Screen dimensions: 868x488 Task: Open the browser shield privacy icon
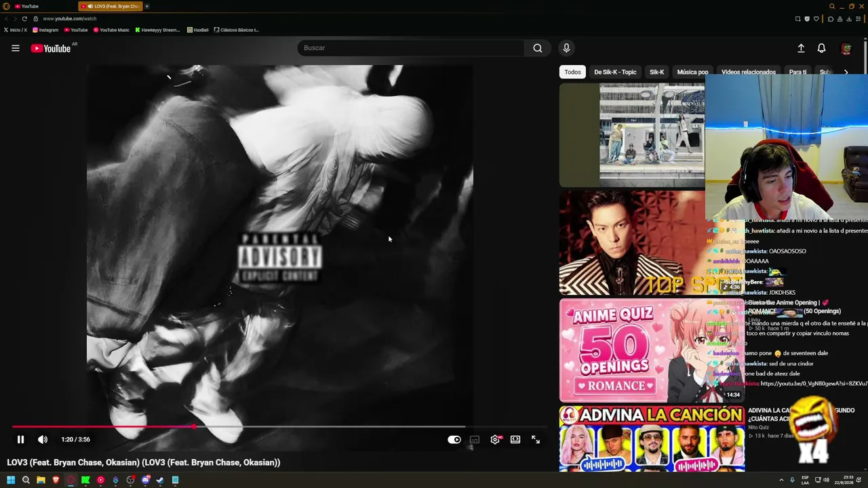tap(807, 19)
